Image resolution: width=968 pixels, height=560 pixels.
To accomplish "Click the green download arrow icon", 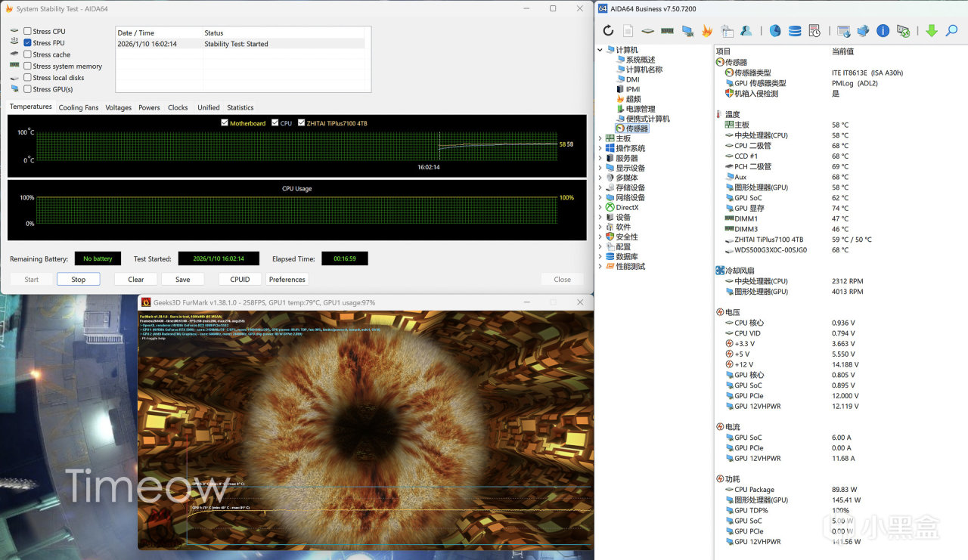I will coord(932,31).
